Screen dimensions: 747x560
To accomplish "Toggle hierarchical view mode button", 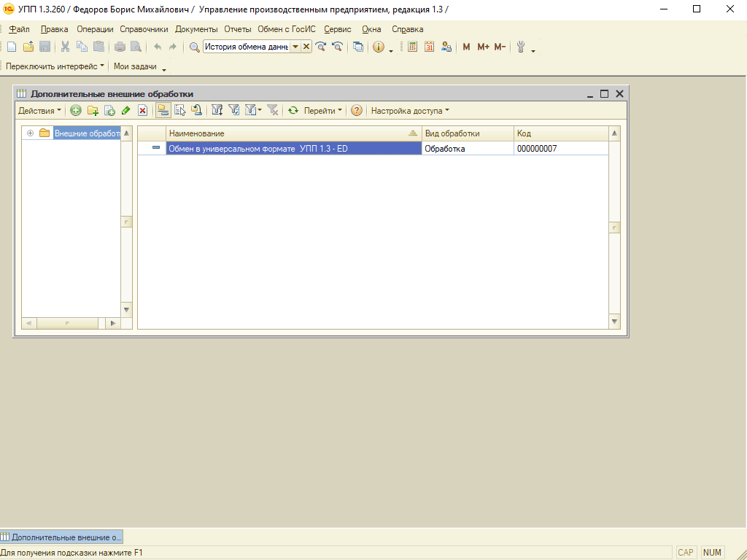I will (163, 111).
